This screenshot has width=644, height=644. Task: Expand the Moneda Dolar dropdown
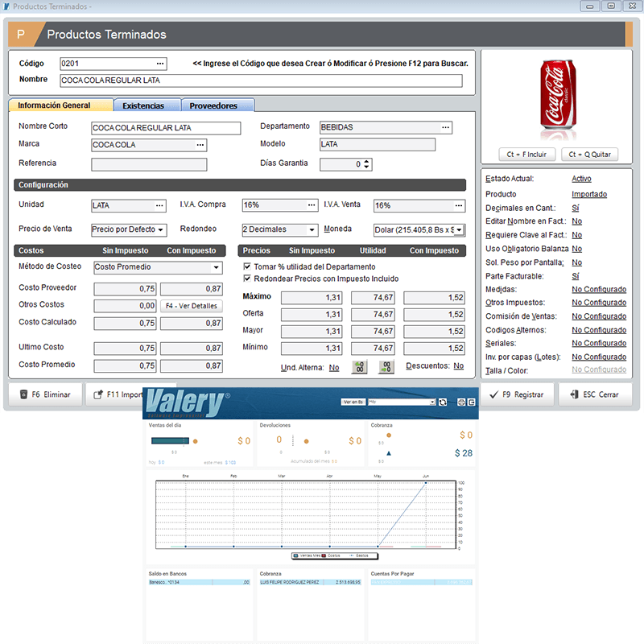point(459,229)
